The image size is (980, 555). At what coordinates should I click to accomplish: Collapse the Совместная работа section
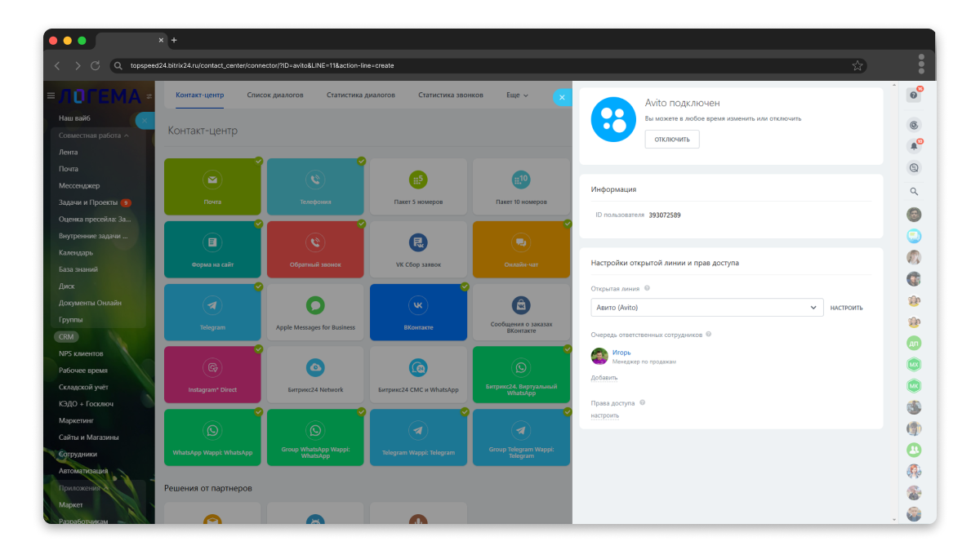(x=94, y=135)
